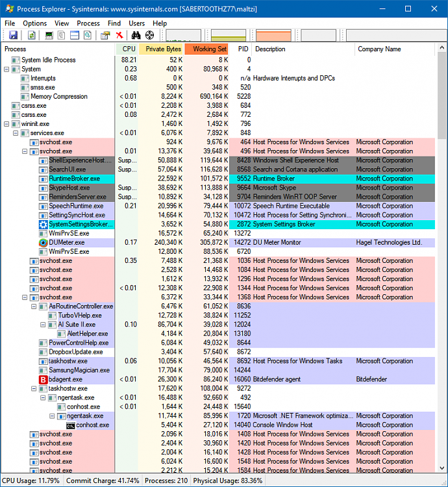Click the black console icon of conhost.exe PID 14040
The height and width of the screenshot is (487, 448).
pos(71,425)
